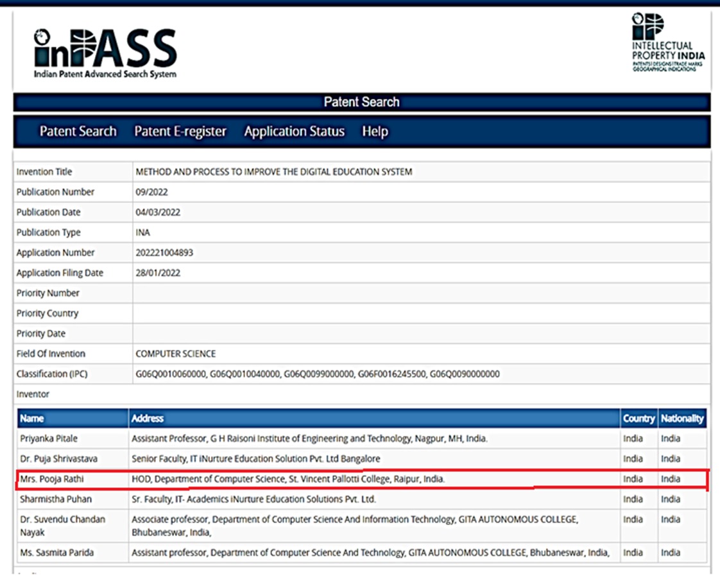Click the IPC classification codes value
This screenshot has width=720, height=588.
click(x=317, y=374)
